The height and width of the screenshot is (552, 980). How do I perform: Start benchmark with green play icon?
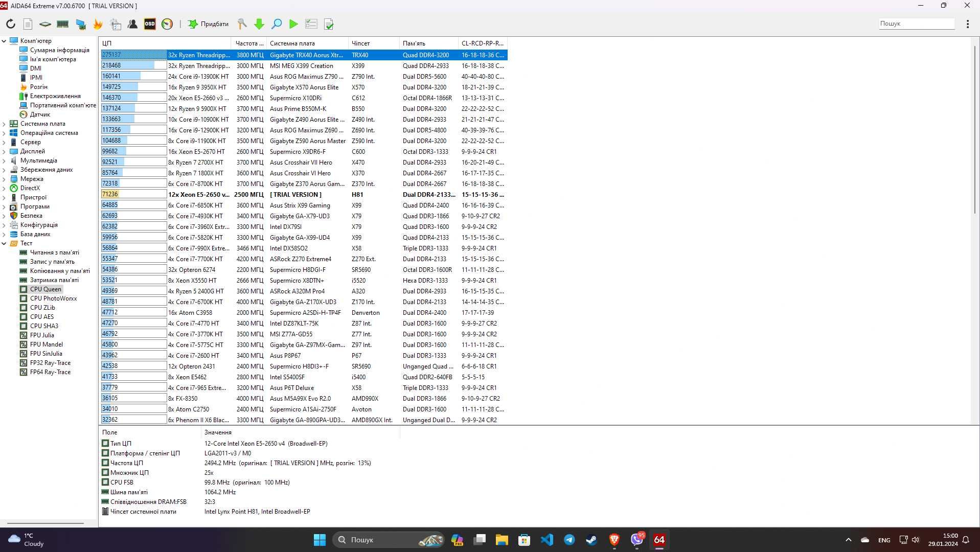(x=293, y=24)
